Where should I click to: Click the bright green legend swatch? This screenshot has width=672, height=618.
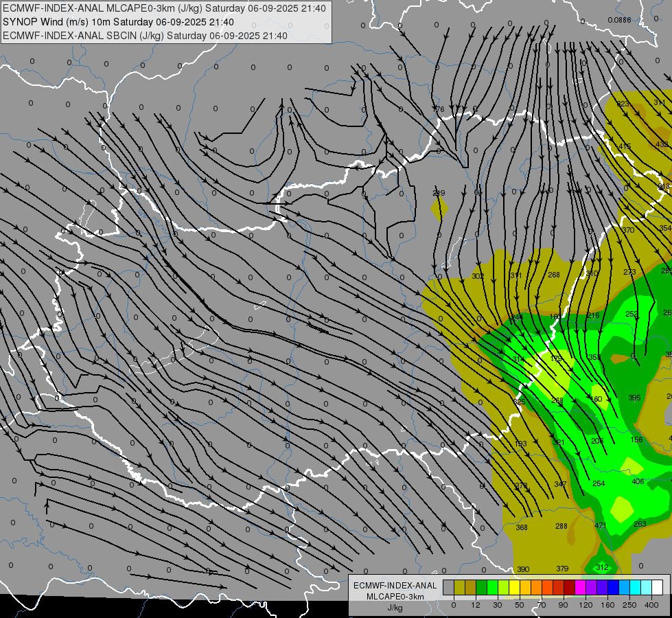[x=492, y=587]
